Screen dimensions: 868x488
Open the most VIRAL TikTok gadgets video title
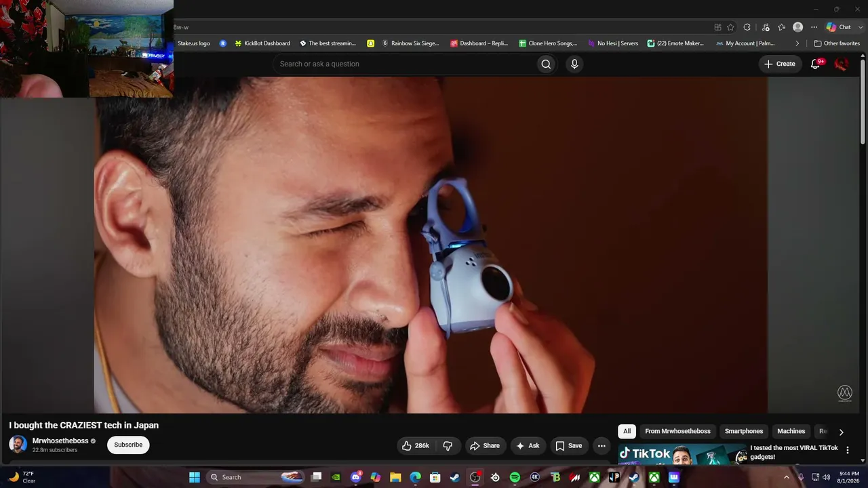(794, 452)
